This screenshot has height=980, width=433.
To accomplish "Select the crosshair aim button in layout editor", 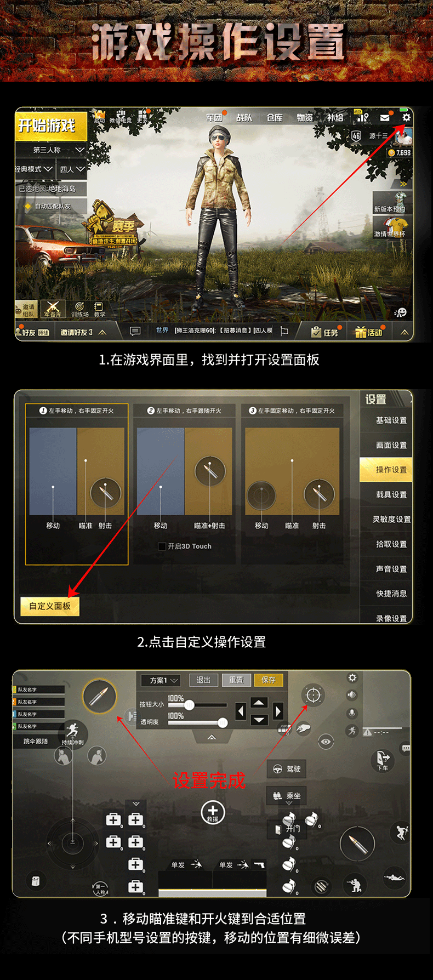I will [313, 696].
